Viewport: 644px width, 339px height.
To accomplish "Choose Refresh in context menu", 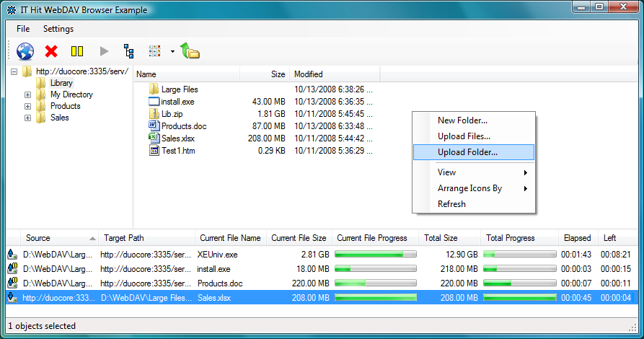I will (x=474, y=204).
